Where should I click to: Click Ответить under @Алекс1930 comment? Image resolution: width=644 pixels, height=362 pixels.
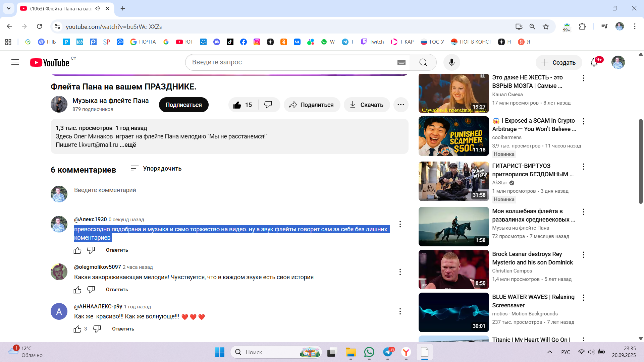tap(117, 250)
